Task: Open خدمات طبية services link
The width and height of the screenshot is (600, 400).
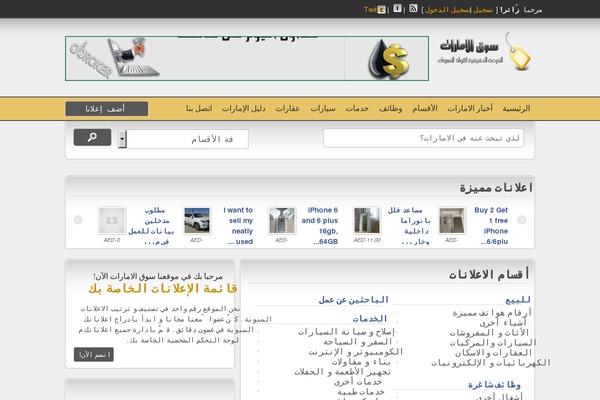Action: pos(361,391)
